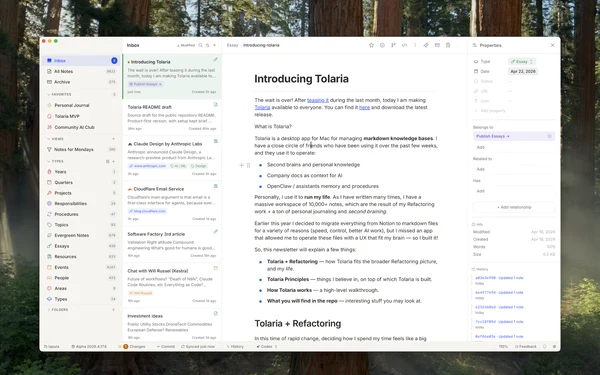Click the search icon in Inbox header
Viewport: 600px width, 375px height.
[201, 45]
